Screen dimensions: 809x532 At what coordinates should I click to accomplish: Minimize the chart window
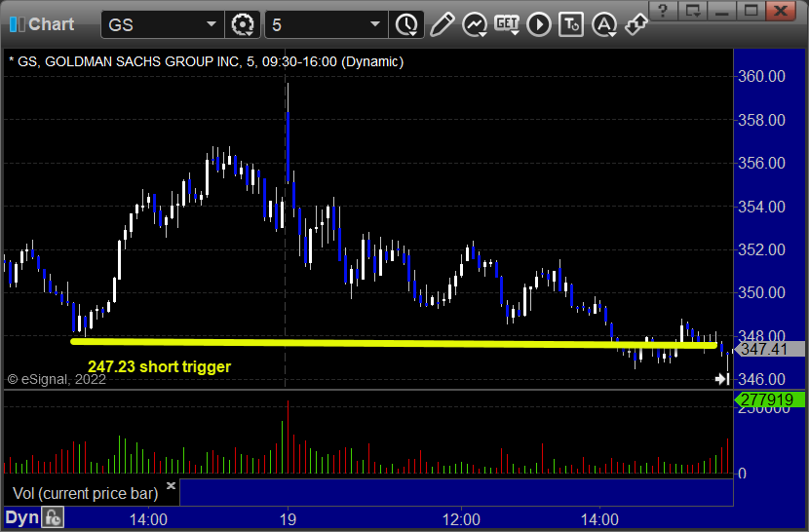point(722,11)
